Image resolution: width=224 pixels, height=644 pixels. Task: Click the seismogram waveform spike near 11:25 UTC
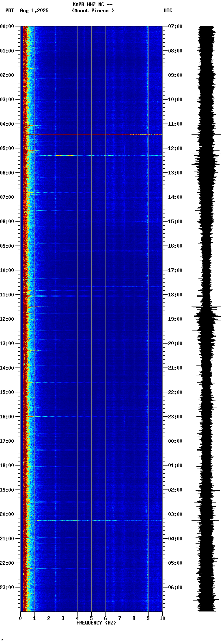tap(207, 134)
